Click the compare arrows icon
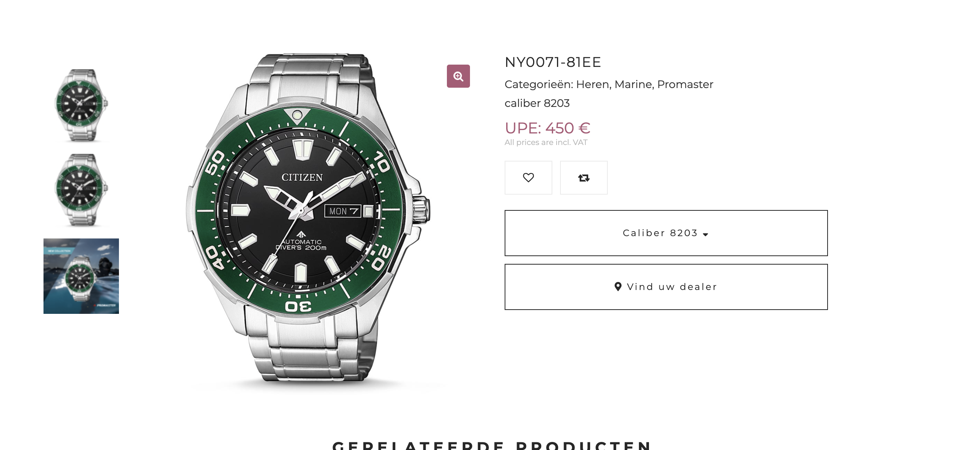This screenshot has width=980, height=450. point(584,178)
